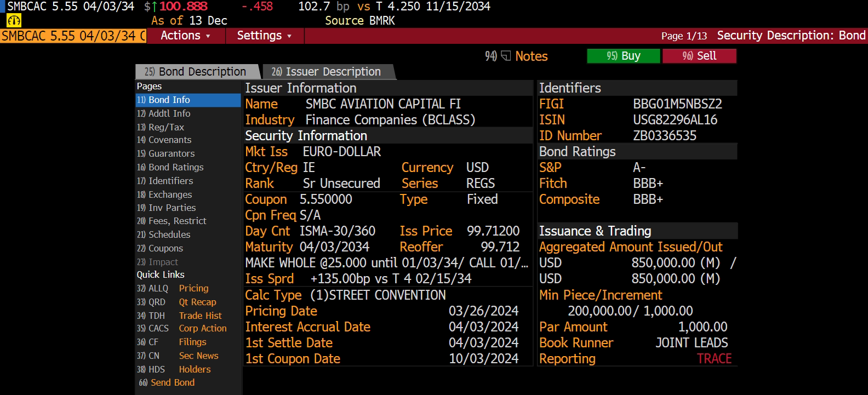The image size is (868, 395).
Task: Click the Maturity date 04/03/2034
Action: (x=334, y=247)
